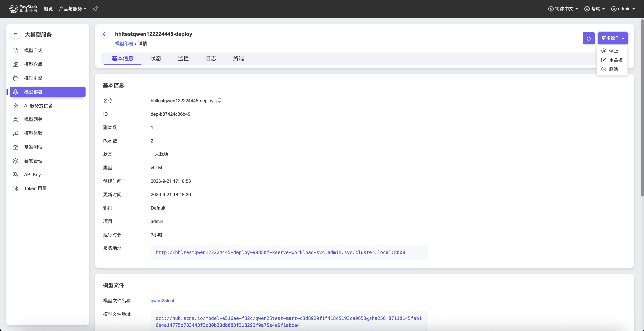The image size is (644, 331).
Task: Click the 大模型服务 sidebar title
Action: click(38, 35)
